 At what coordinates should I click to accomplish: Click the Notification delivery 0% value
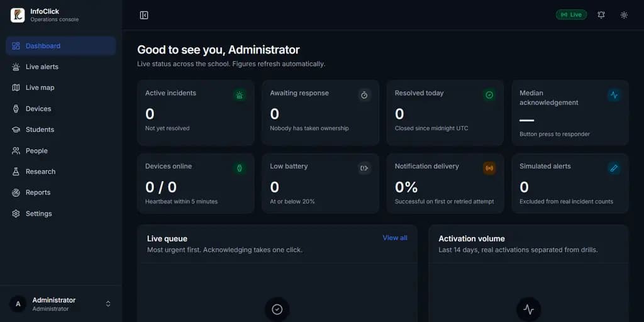406,187
